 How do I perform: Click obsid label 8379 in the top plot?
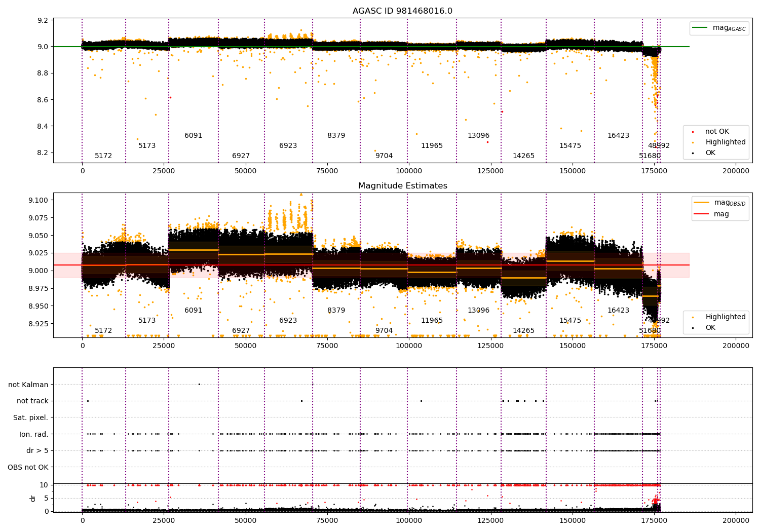coord(336,136)
